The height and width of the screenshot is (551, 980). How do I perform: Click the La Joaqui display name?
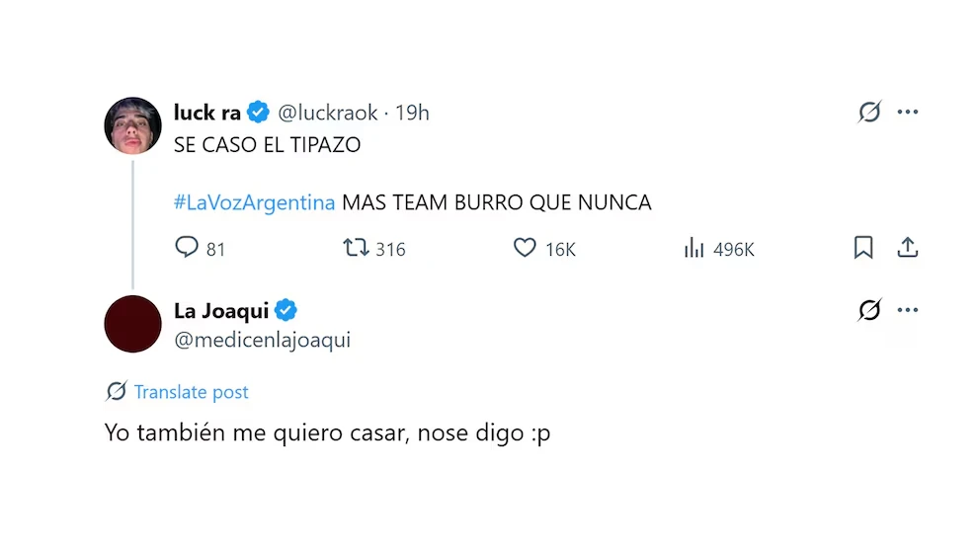pos(221,311)
